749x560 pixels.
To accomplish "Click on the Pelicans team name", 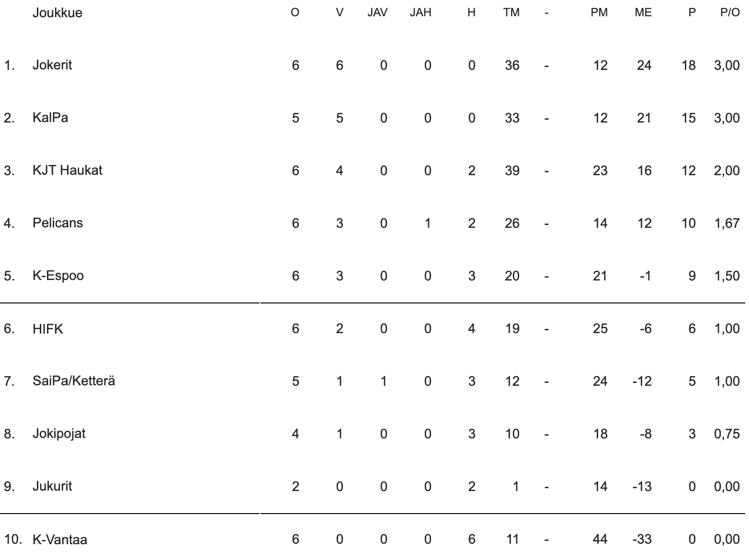I will coord(58,223).
